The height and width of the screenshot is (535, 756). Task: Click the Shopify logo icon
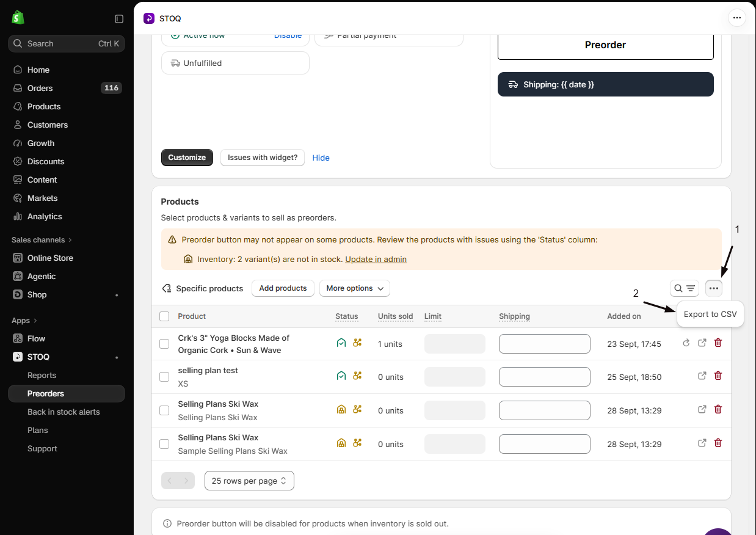tap(18, 18)
